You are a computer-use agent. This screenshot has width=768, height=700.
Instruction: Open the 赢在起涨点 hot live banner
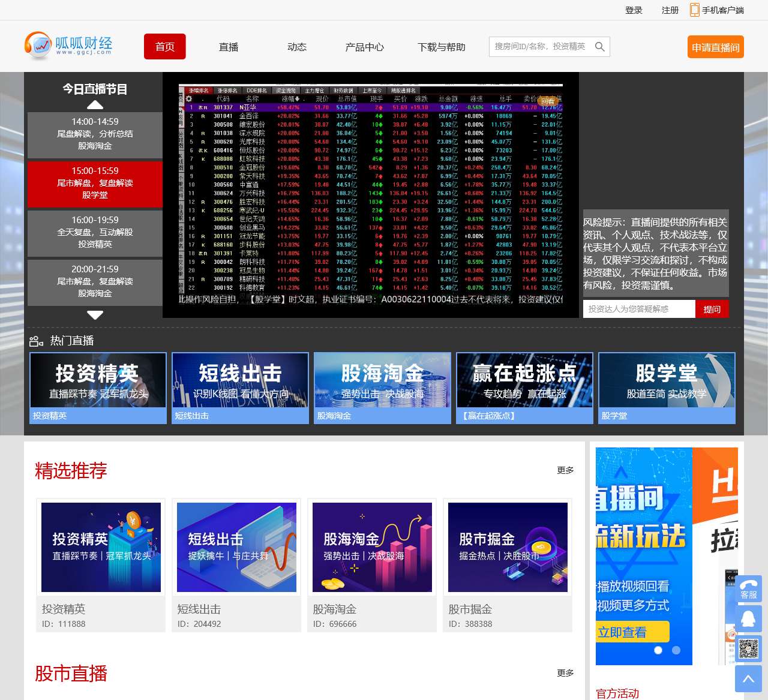click(x=524, y=388)
